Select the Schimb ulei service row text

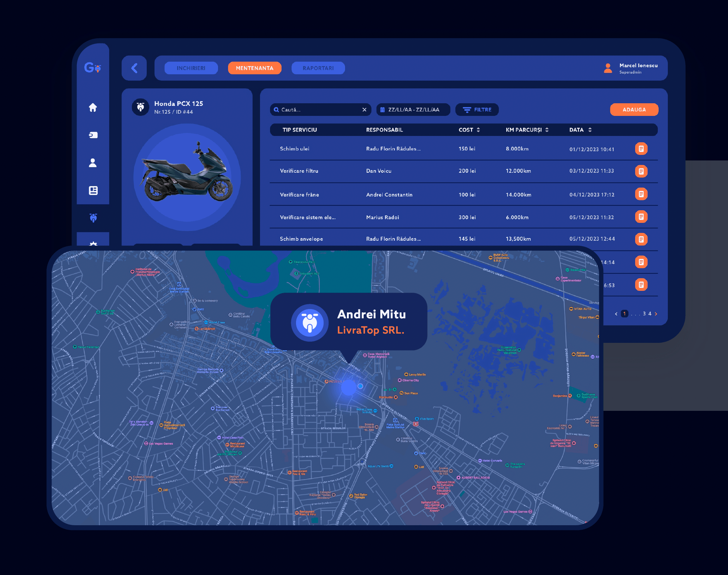pyautogui.click(x=295, y=149)
